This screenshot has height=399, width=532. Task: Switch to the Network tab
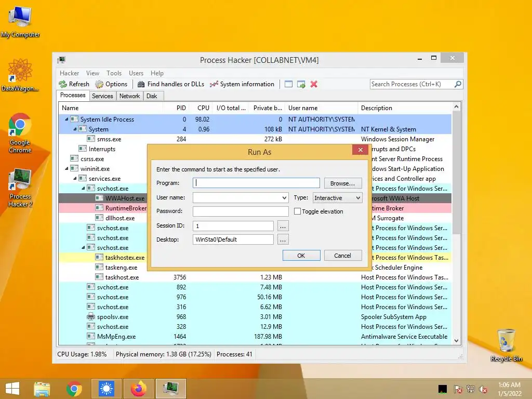pos(129,96)
